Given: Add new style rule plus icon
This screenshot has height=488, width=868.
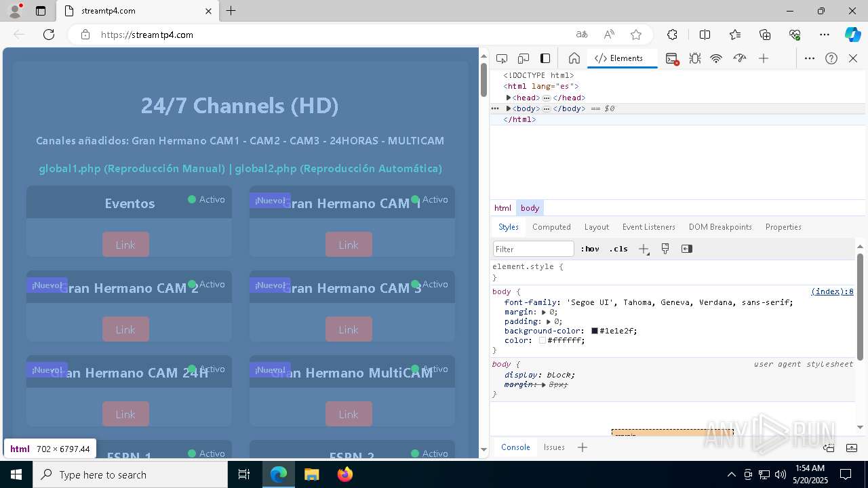Looking at the screenshot, I should click(644, 249).
